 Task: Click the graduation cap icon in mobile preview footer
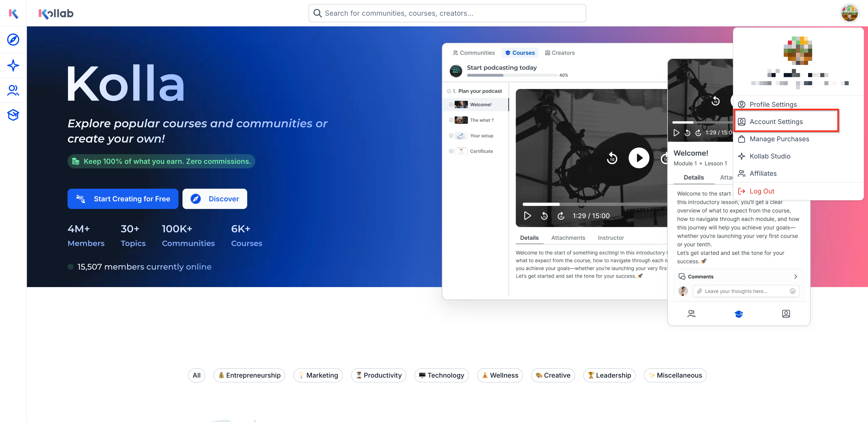click(x=739, y=314)
